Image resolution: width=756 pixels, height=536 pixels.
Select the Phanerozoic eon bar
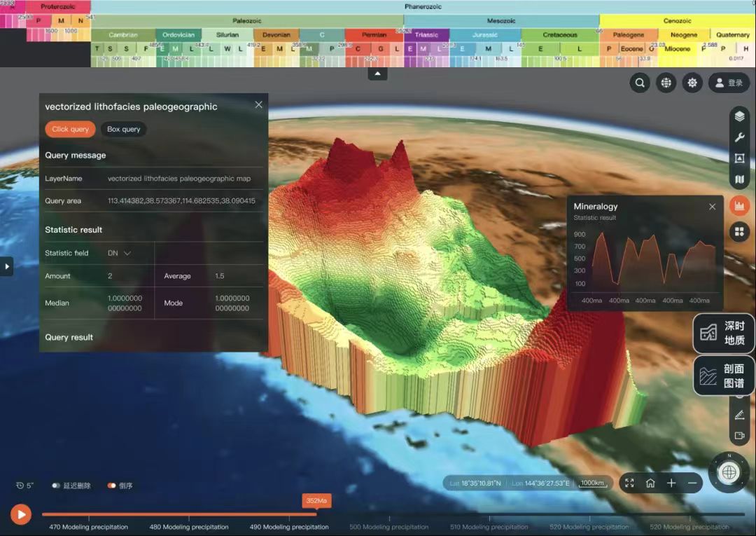tap(423, 7)
